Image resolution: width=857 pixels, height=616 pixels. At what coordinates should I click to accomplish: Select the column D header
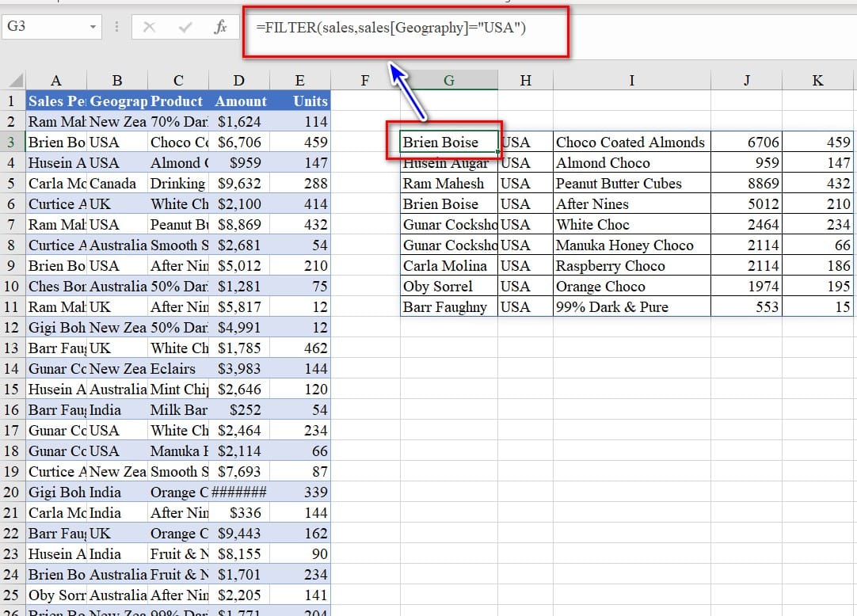239,80
